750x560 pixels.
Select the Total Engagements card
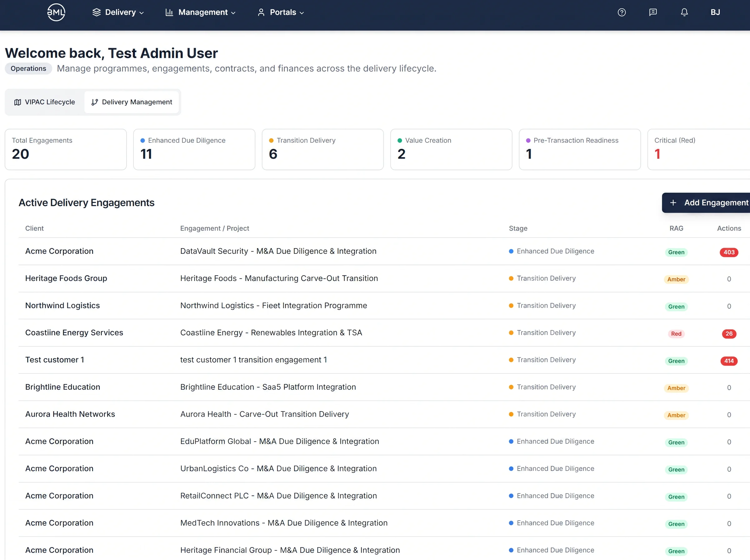pyautogui.click(x=66, y=149)
